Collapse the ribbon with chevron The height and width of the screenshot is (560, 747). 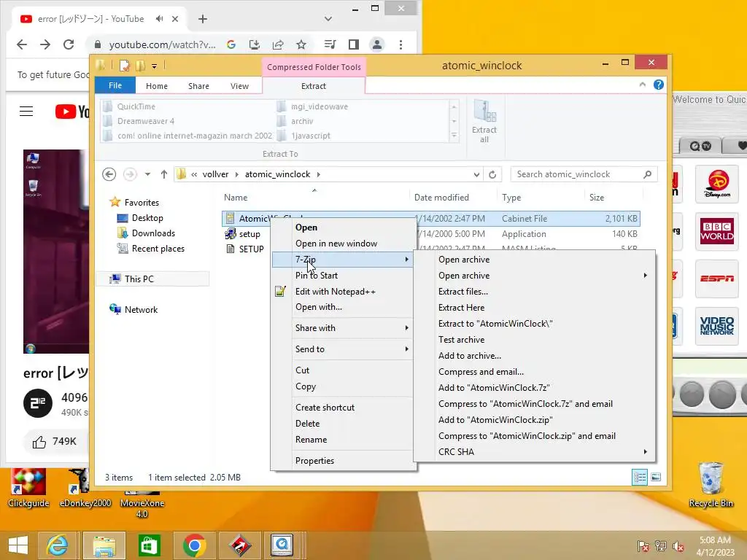[642, 85]
